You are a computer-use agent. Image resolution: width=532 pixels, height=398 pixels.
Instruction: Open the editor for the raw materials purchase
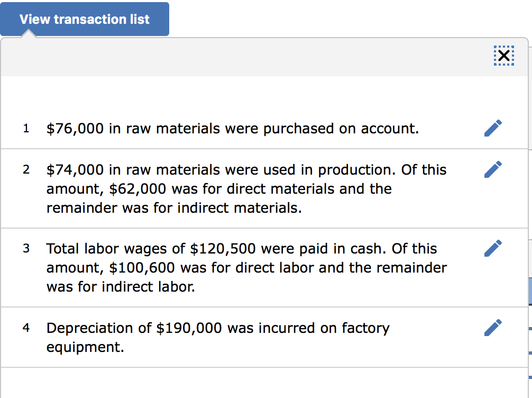[493, 128]
